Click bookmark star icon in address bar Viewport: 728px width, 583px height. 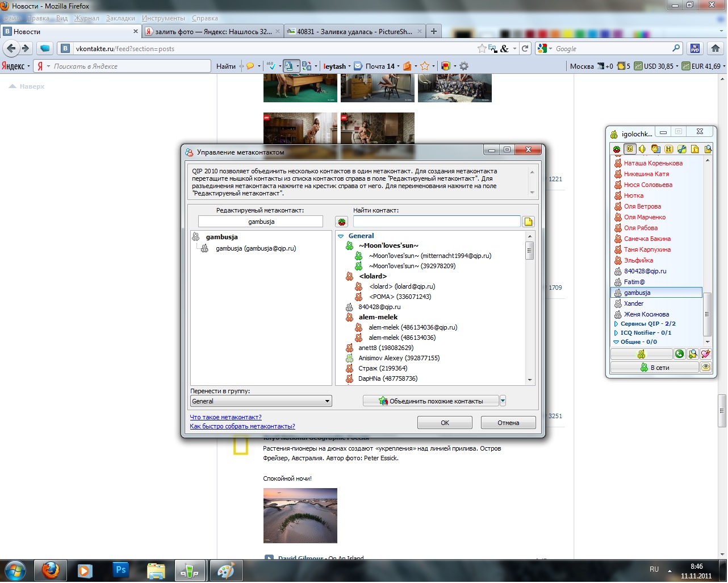482,48
